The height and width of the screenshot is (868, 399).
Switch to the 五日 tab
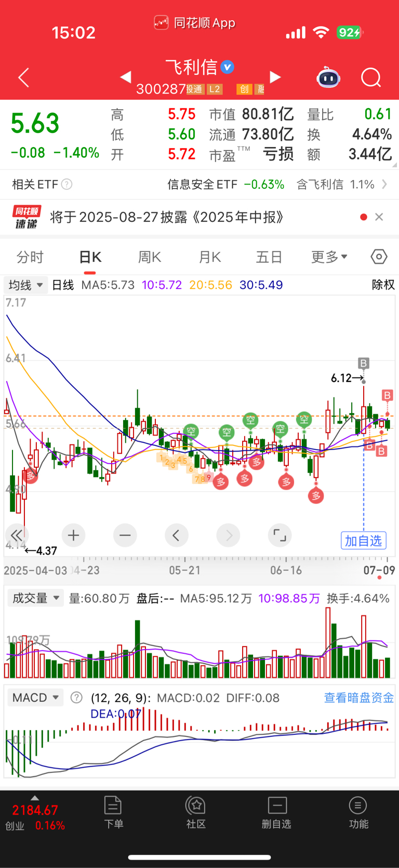269,257
